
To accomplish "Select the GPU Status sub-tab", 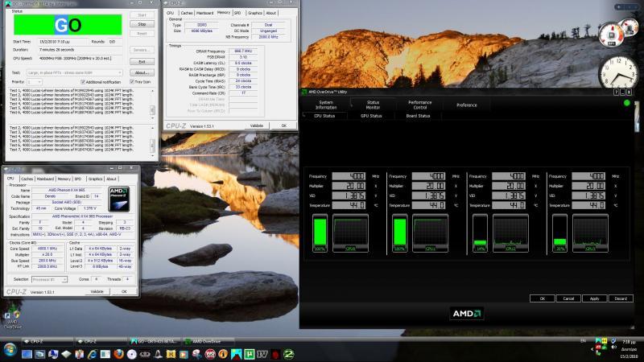I will (371, 116).
